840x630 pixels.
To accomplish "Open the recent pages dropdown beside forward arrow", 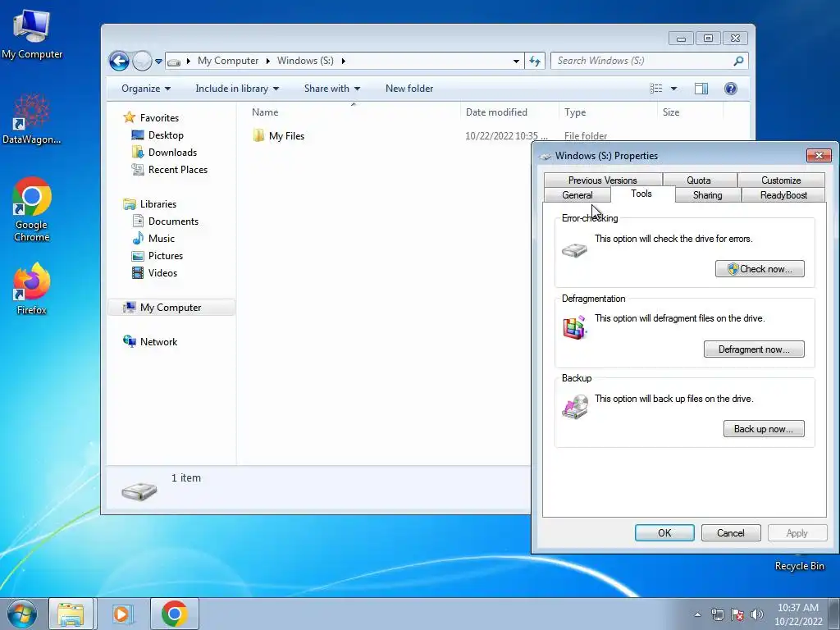I will coord(158,62).
